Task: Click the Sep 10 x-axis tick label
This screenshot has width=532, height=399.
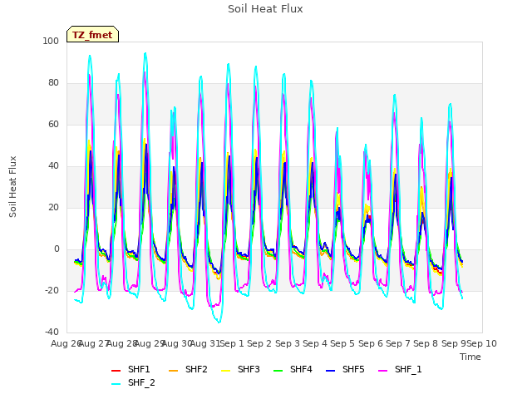Action: tap(482, 343)
